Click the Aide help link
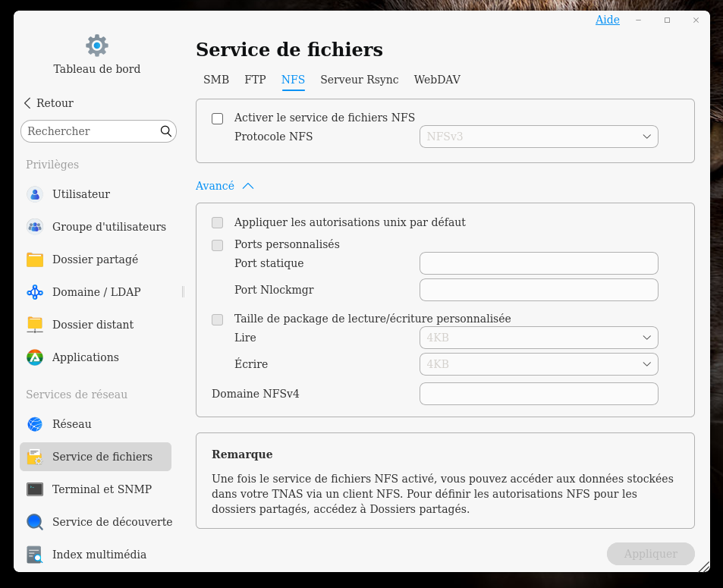723x588 pixels. pos(607,20)
